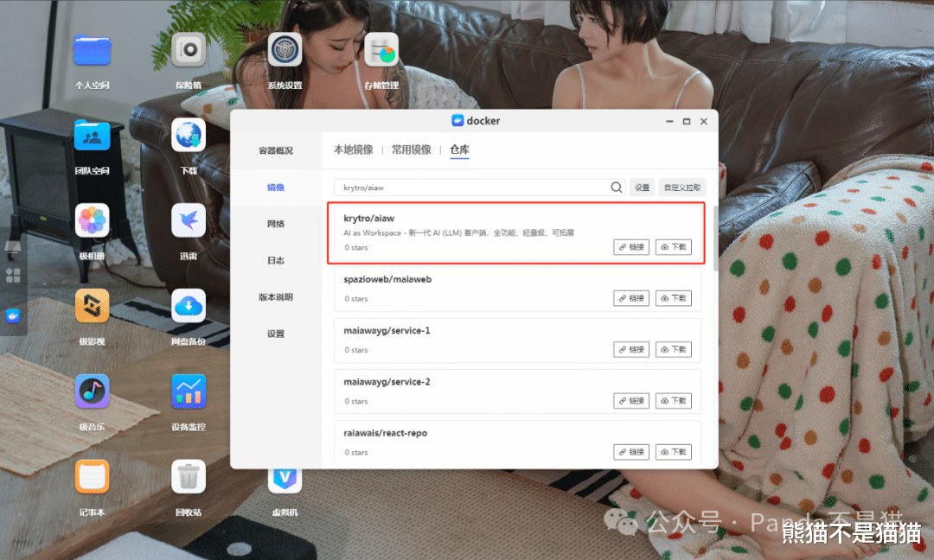934x560 pixels.
Task: Click the repository list vertical scrollbar
Action: (715, 238)
